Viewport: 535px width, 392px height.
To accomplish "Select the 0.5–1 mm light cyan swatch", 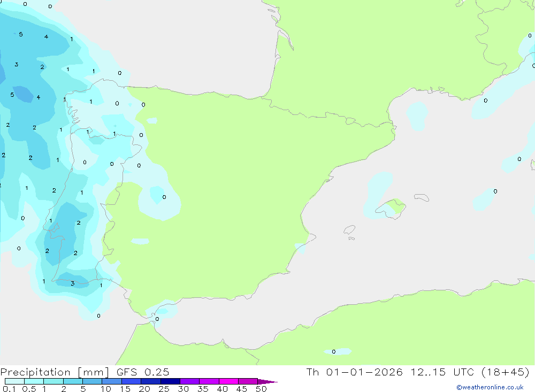I will 34,381.
